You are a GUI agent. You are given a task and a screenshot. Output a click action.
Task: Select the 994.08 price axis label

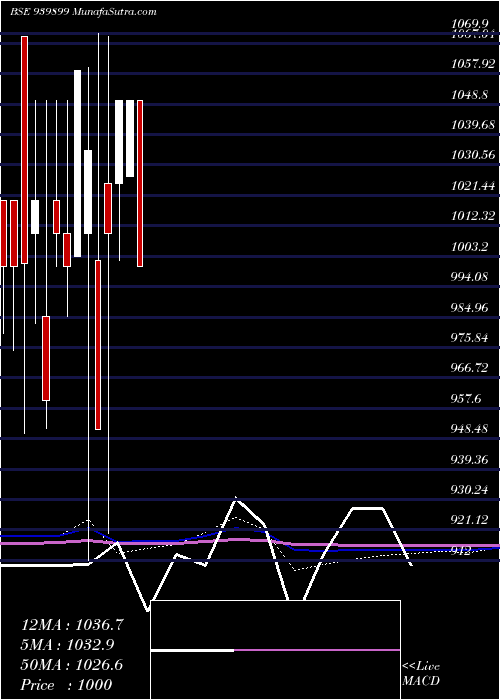pyautogui.click(x=469, y=278)
